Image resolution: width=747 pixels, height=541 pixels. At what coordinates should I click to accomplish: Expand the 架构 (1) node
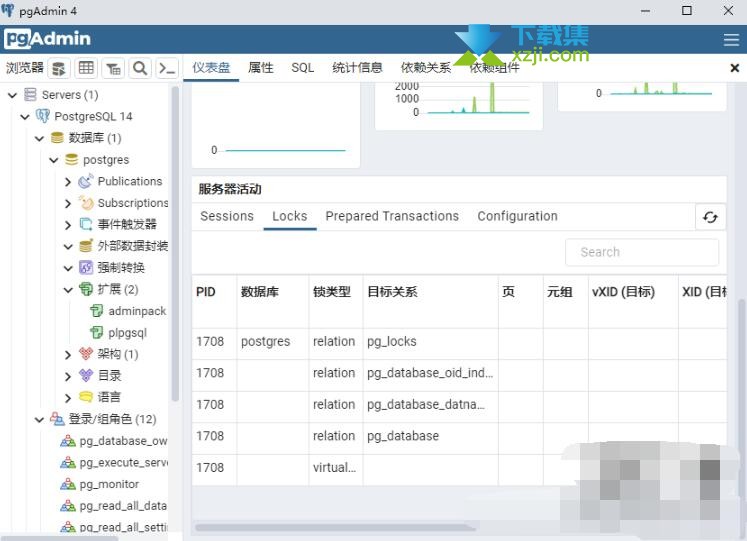[68, 354]
